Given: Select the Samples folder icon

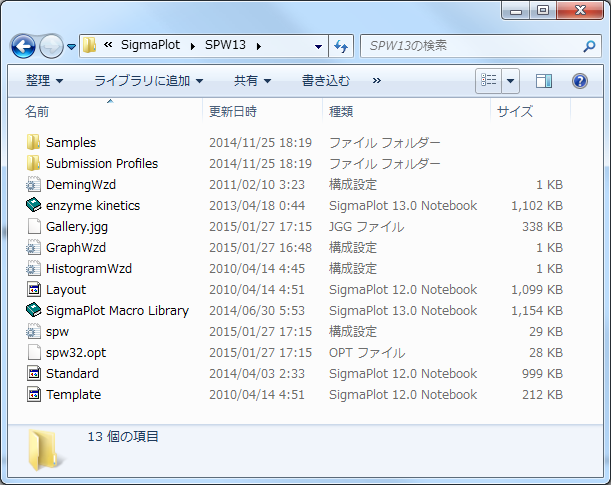Looking at the screenshot, I should coord(34,142).
